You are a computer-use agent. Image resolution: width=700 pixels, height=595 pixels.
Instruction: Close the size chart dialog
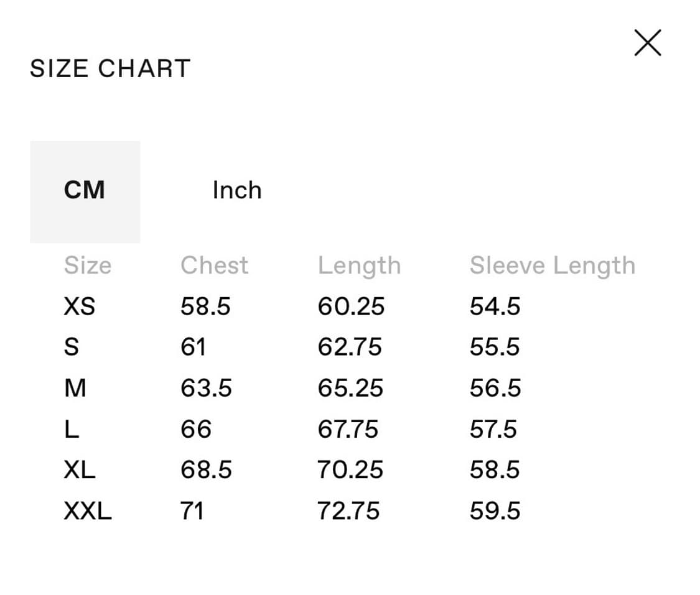click(647, 44)
